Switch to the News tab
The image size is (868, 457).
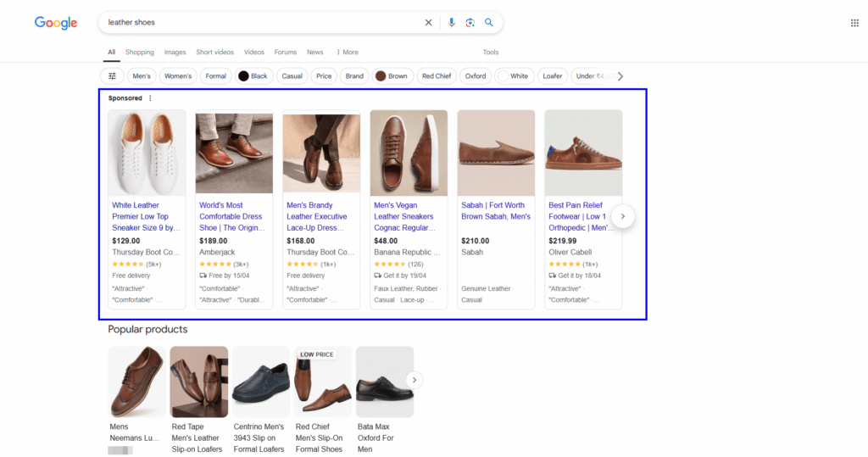click(315, 52)
